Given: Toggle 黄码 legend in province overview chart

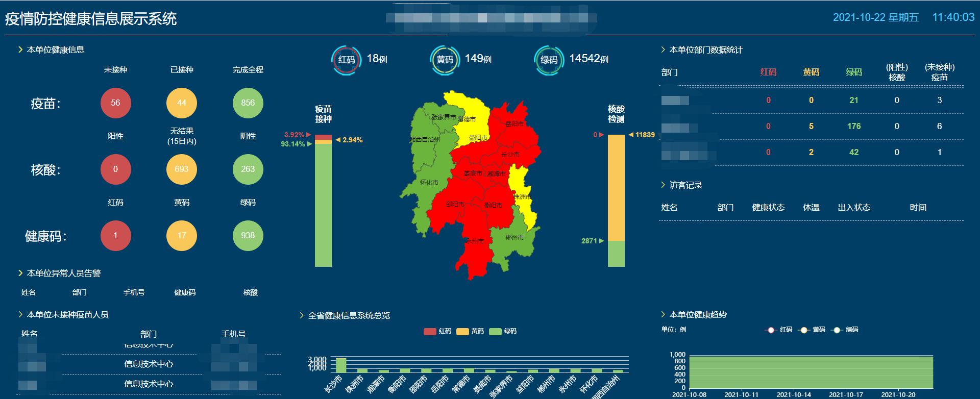Looking at the screenshot, I should pos(470,331).
